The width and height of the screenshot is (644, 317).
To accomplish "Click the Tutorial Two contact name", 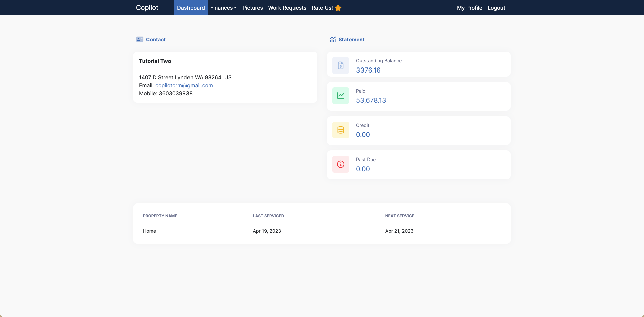I will click(x=155, y=61).
